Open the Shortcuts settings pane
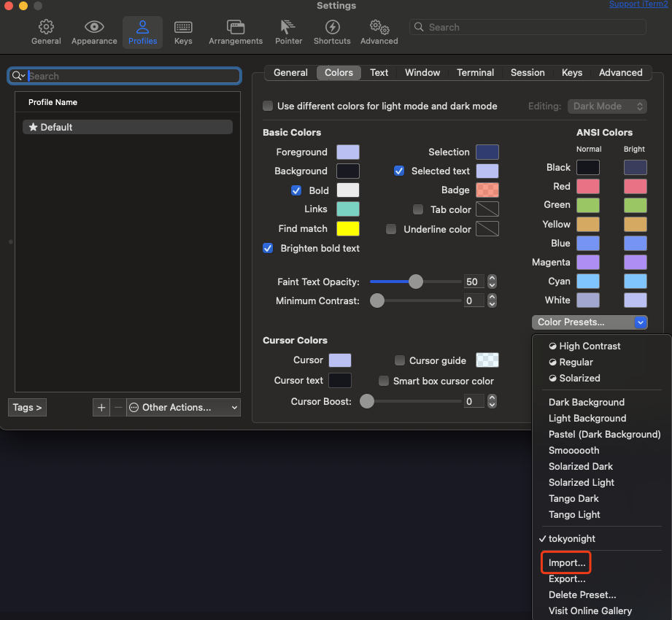The image size is (672, 620). click(332, 31)
